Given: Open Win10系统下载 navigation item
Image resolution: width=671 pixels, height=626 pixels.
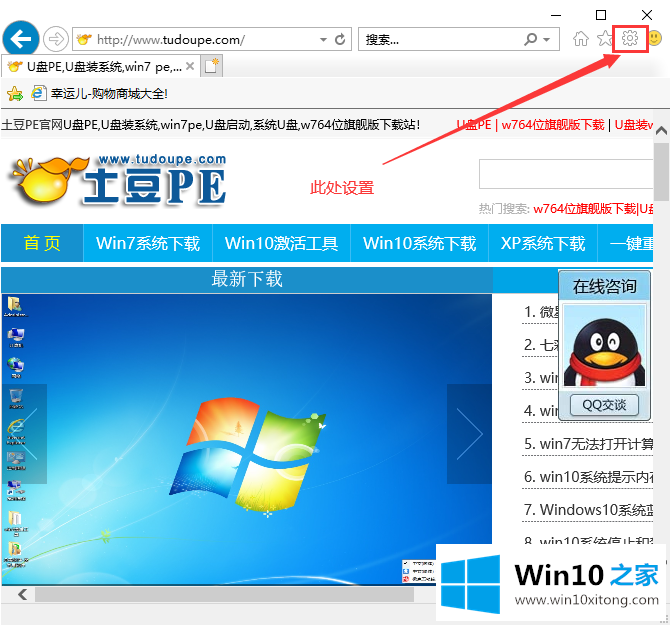Looking at the screenshot, I should 419,243.
